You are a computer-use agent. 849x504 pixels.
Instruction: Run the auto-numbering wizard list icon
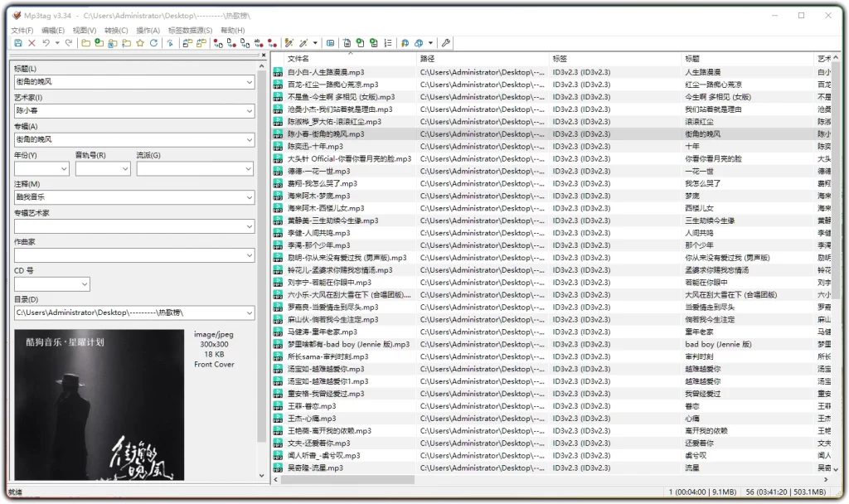[386, 42]
